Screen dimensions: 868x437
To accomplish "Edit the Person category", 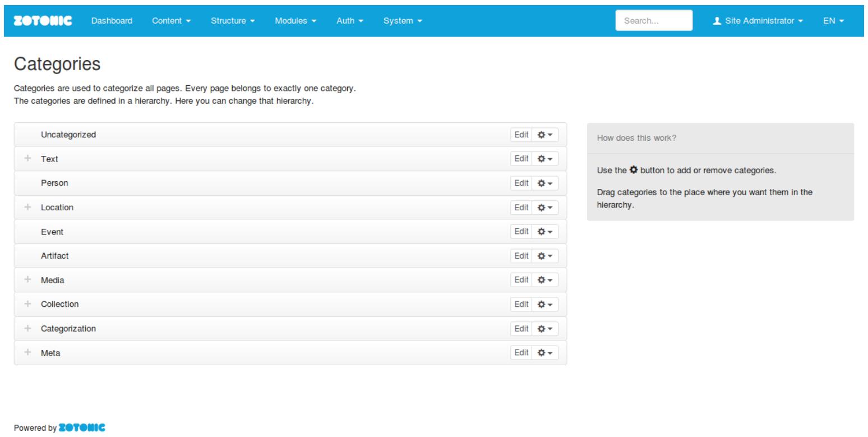I will click(521, 183).
